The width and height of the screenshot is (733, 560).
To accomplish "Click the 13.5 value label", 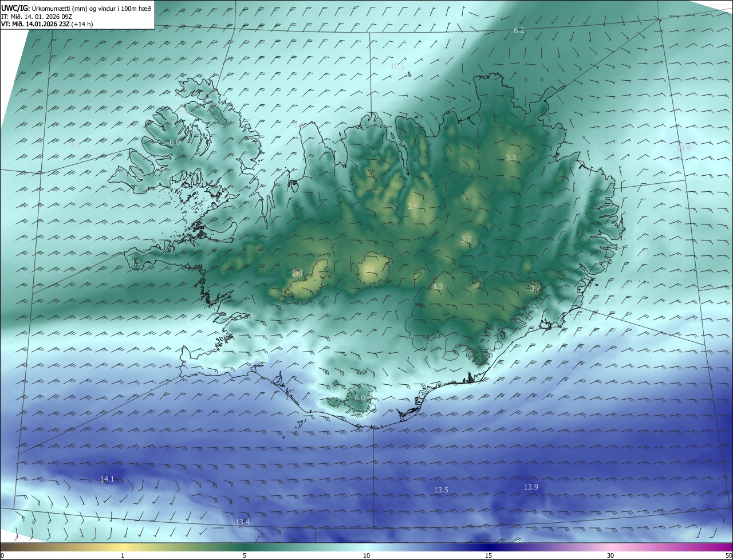I will click(441, 490).
